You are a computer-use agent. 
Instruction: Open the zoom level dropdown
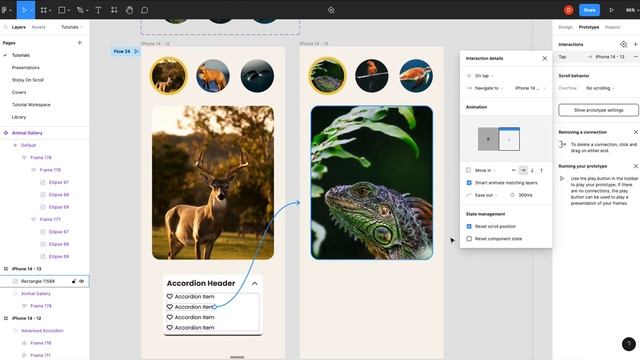pyautogui.click(x=632, y=10)
